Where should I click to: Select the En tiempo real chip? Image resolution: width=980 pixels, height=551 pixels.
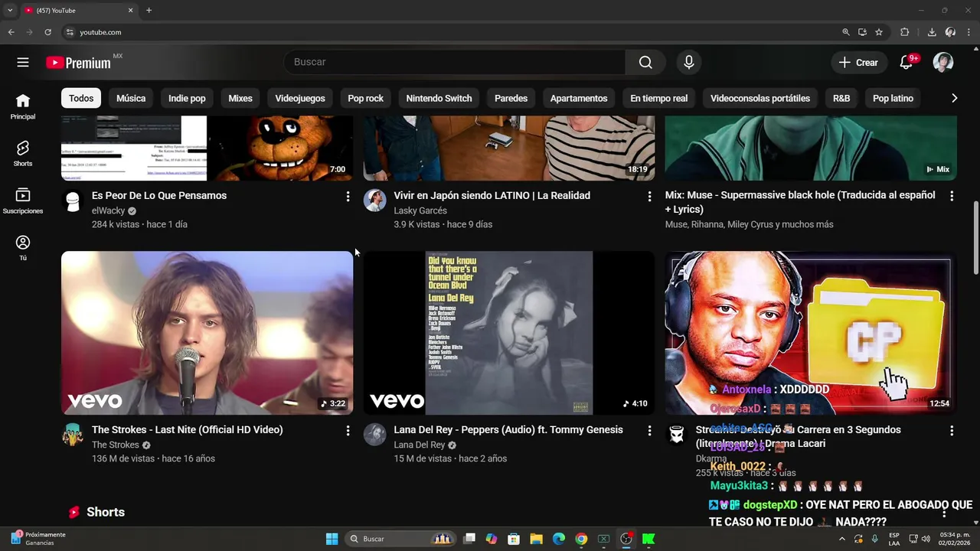[659, 98]
